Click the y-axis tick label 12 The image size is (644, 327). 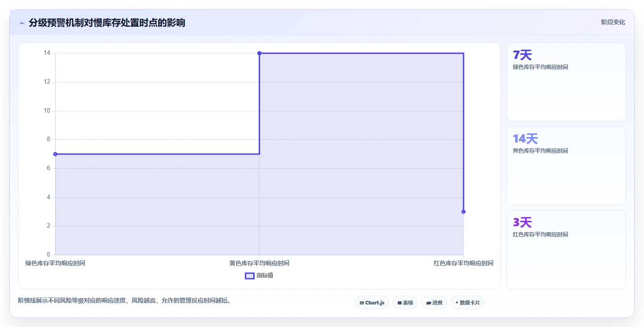[47, 82]
